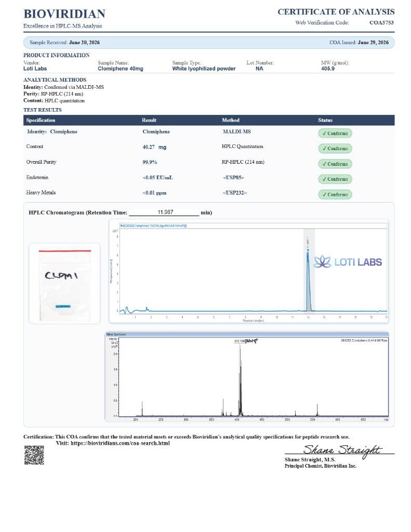Image resolution: width=411 pixels, height=532 pixels.
Task: Select the Conforms badge for Overall Purity
Action: (335, 164)
